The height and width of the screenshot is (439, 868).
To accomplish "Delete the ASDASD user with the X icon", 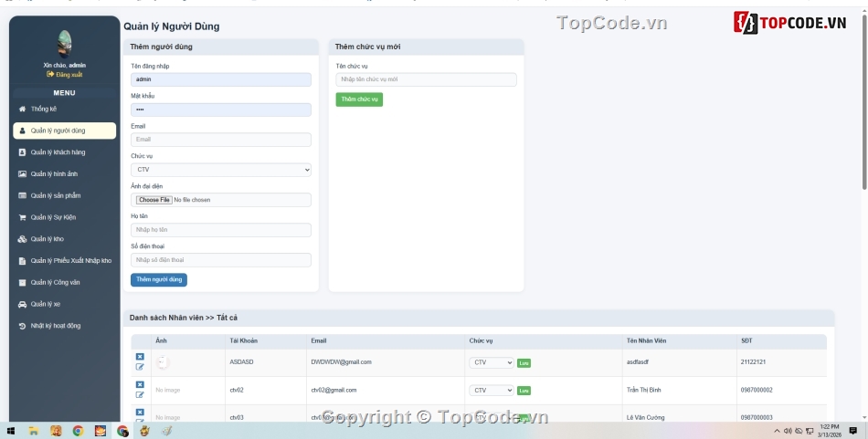I will pyautogui.click(x=140, y=357).
